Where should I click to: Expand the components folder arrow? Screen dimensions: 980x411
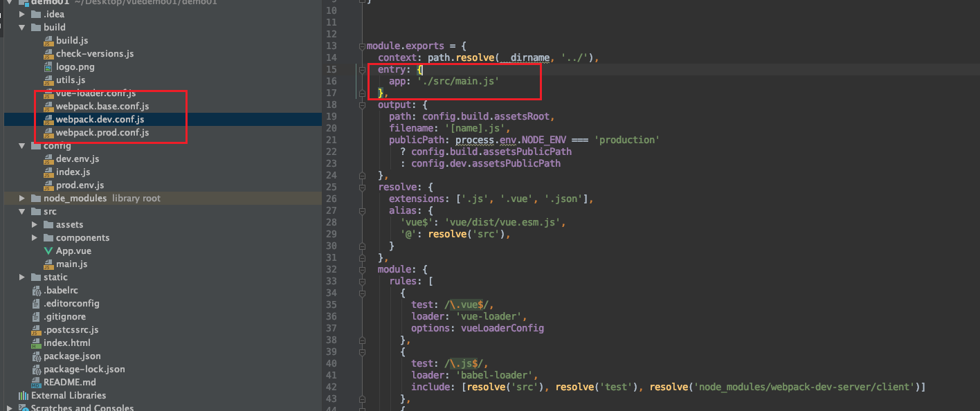[x=35, y=238]
